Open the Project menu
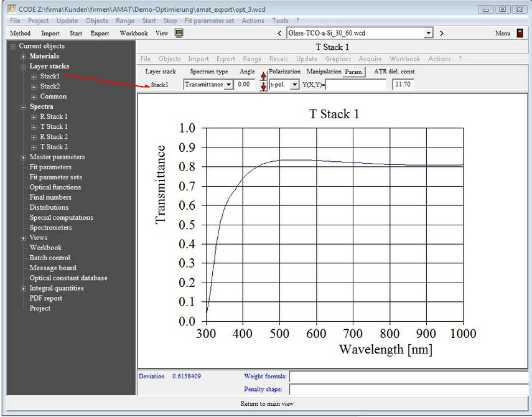The height and width of the screenshot is (417, 532). tap(39, 21)
